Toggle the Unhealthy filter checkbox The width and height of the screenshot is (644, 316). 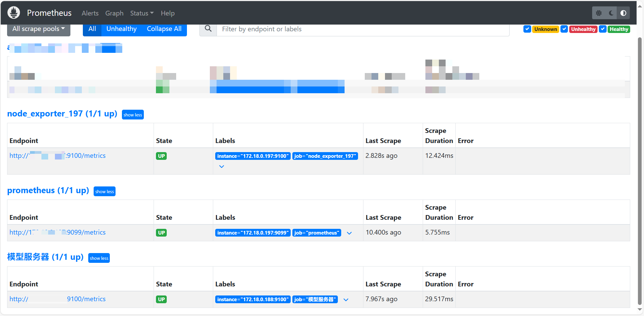[565, 29]
